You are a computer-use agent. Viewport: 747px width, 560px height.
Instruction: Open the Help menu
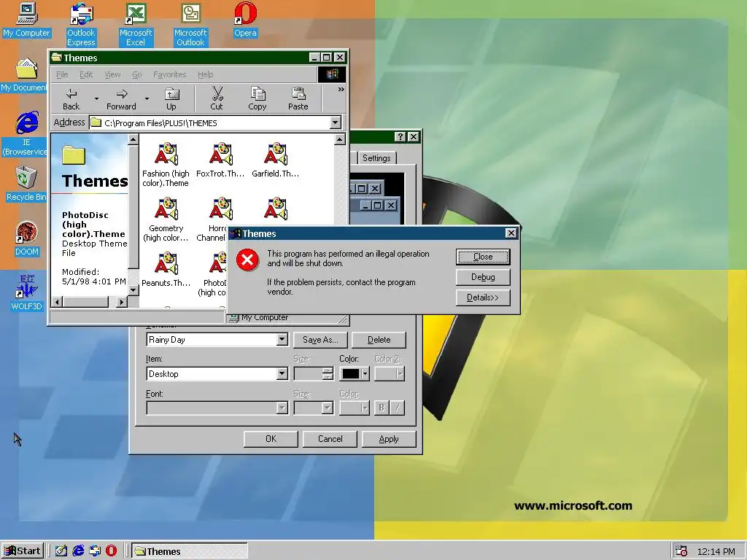click(x=205, y=74)
